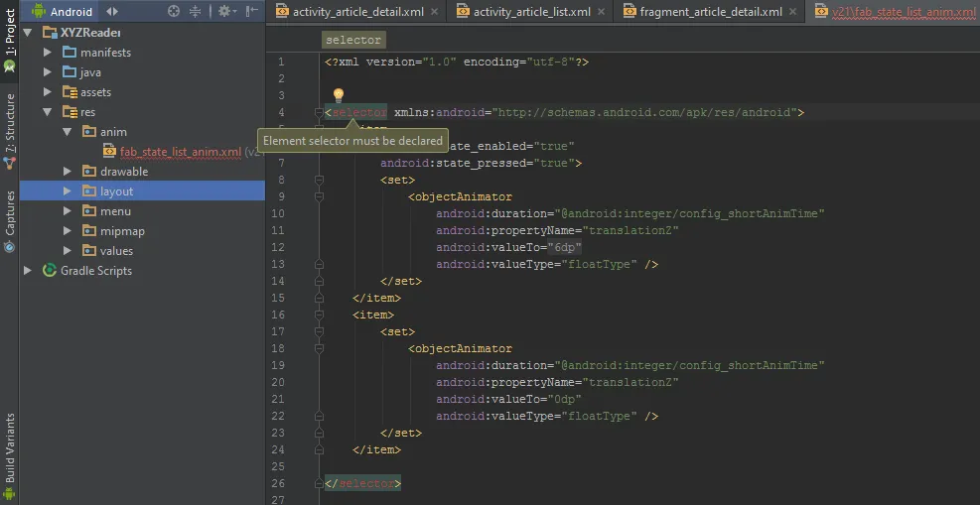
Task: Click the manifests folder icon
Action: [x=70, y=53]
